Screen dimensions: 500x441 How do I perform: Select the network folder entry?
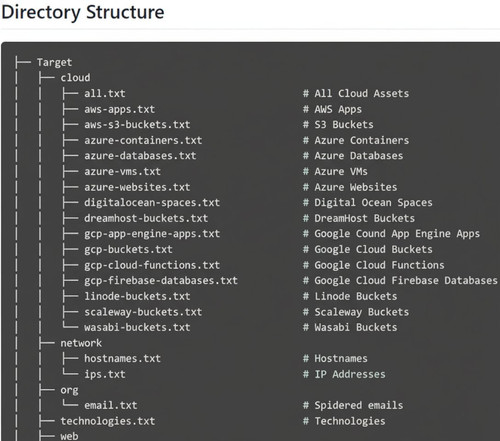[81, 343]
